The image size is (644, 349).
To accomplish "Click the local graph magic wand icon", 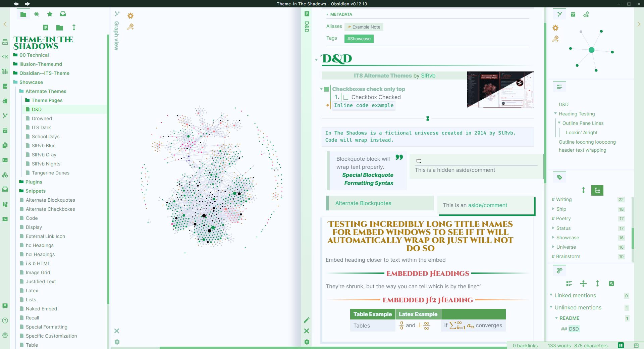I will coord(555,39).
